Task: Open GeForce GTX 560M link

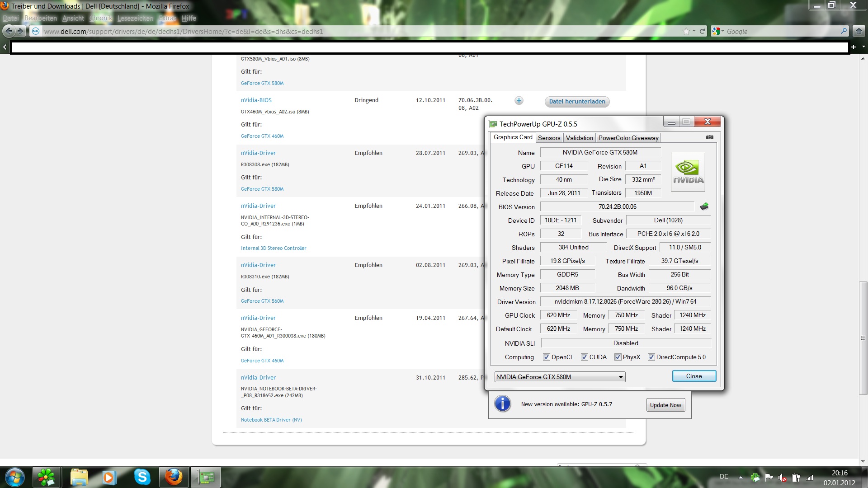Action: (x=262, y=301)
